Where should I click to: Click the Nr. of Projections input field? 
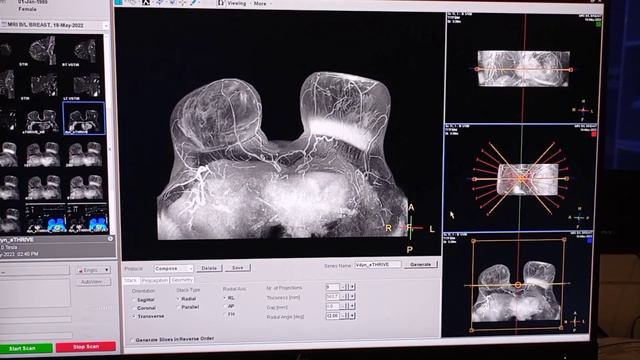(x=333, y=287)
